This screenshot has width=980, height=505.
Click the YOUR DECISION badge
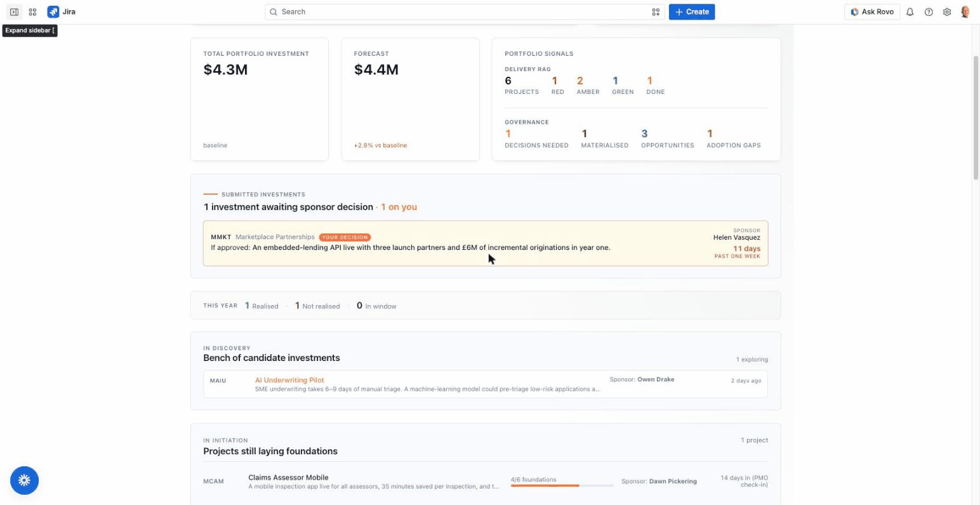[x=345, y=237]
